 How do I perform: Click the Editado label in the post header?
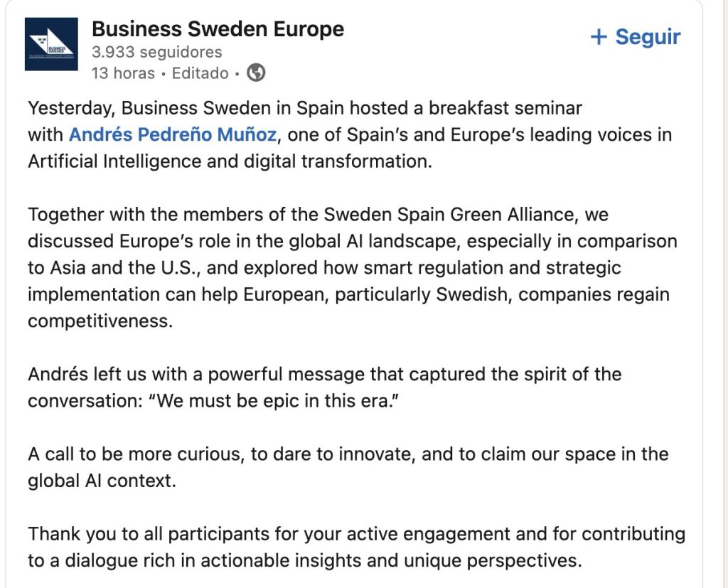[200, 73]
